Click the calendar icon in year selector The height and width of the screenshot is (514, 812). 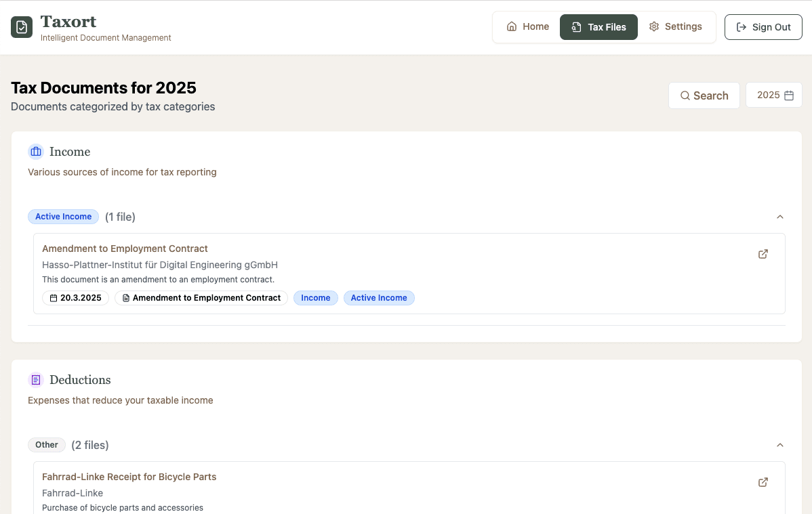tap(789, 95)
